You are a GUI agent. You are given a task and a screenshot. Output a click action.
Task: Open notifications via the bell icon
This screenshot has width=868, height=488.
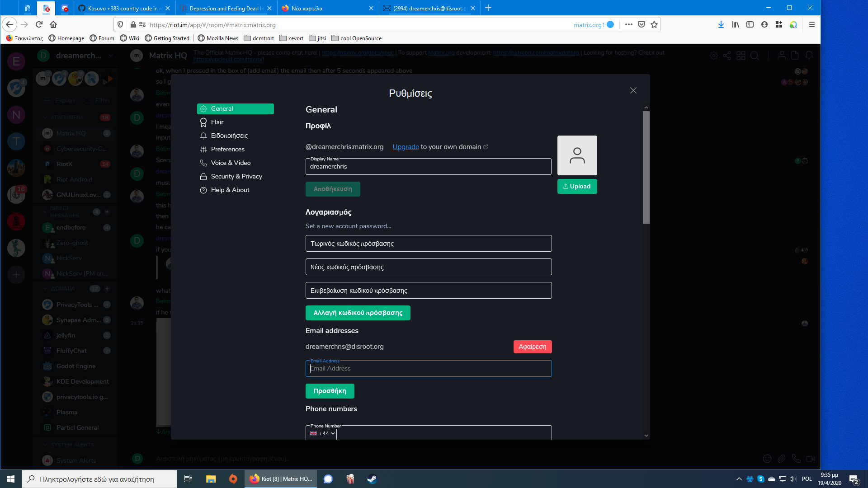tap(810, 55)
